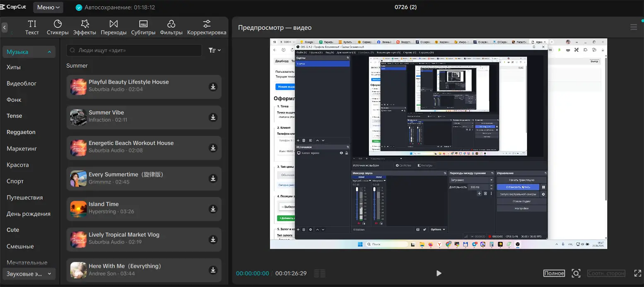Click the Island Time track title
Image resolution: width=644 pixels, height=287 pixels.
[104, 204]
